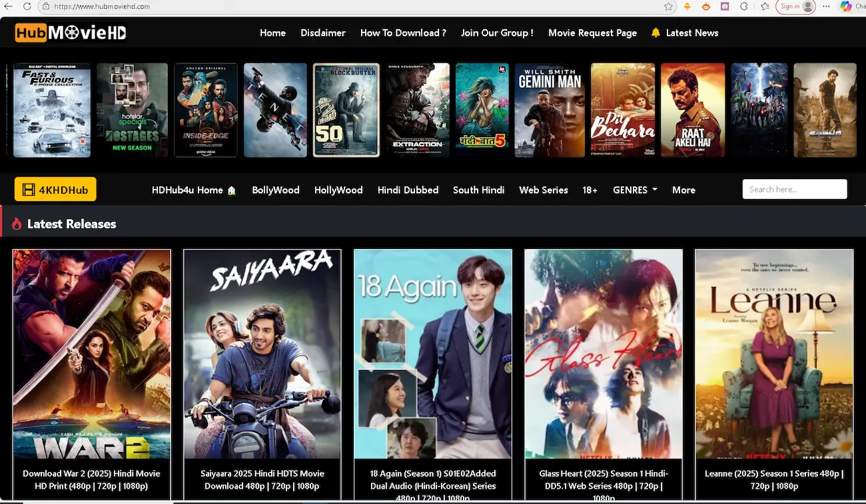Viewport: 866px width, 504px height.
Task: Select the Disclaimer menu item
Action: 323,32
